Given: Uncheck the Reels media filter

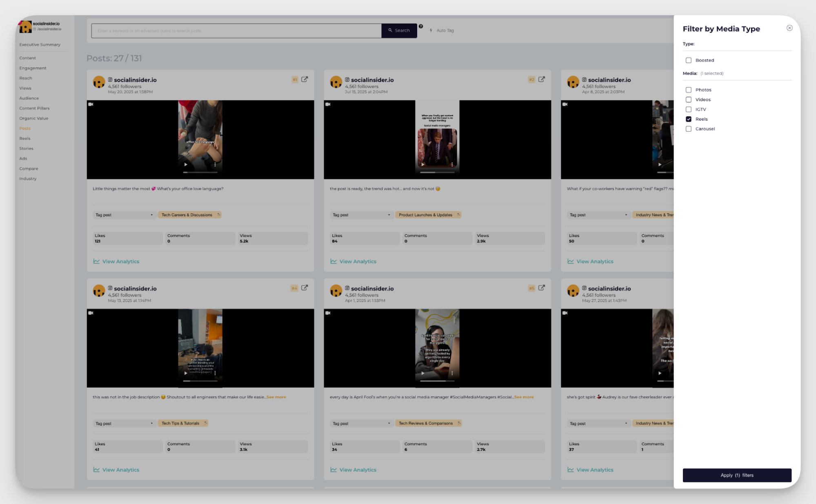Looking at the screenshot, I should pos(689,119).
